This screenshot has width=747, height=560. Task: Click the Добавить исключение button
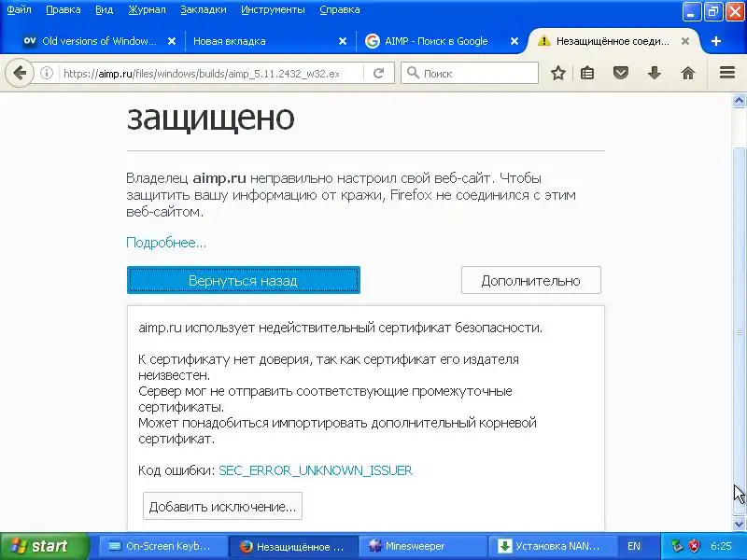pyautogui.click(x=222, y=506)
